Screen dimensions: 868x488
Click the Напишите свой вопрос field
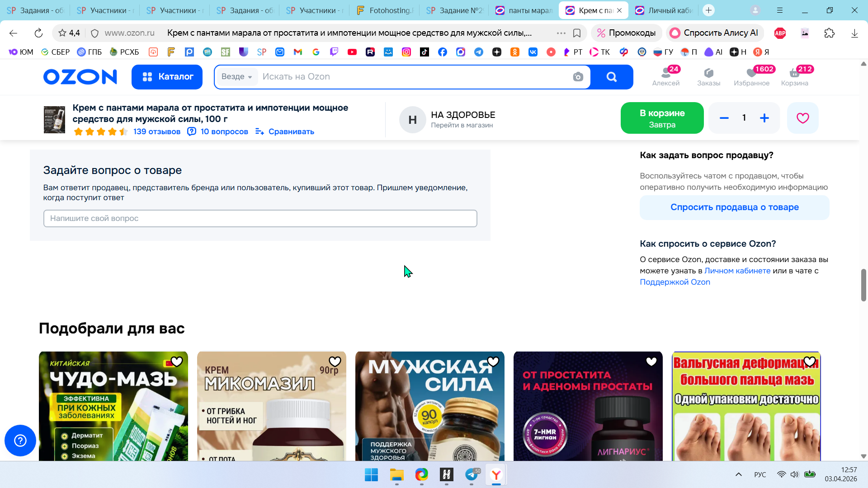click(260, 218)
